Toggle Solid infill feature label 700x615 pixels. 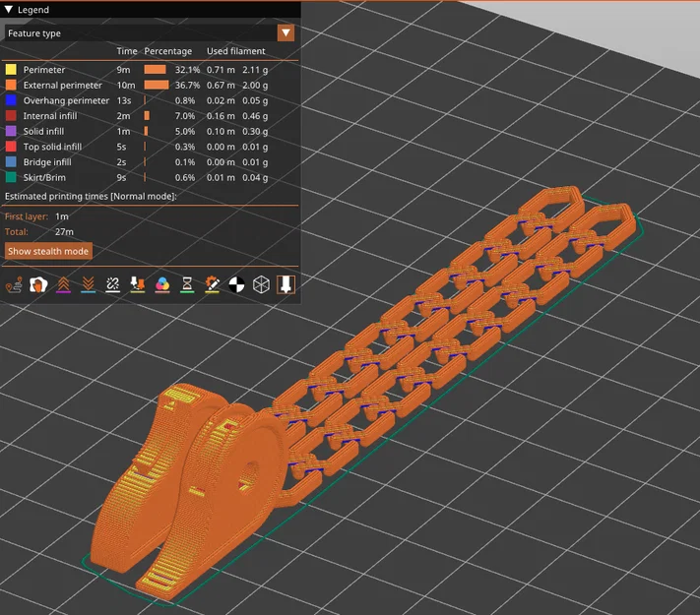(43, 131)
